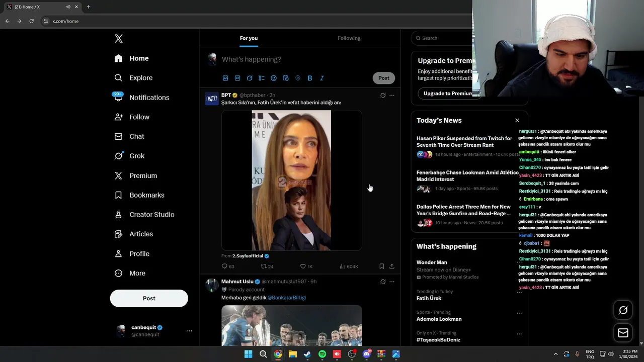
Task: Click the large white Post button in sidebar
Action: 149,298
